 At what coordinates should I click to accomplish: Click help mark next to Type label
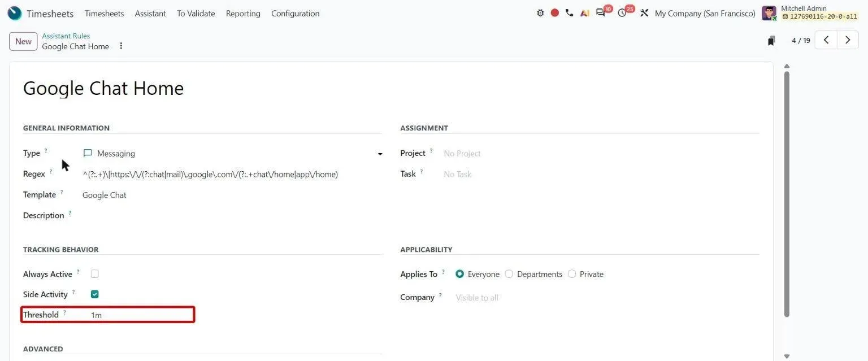pyautogui.click(x=46, y=151)
